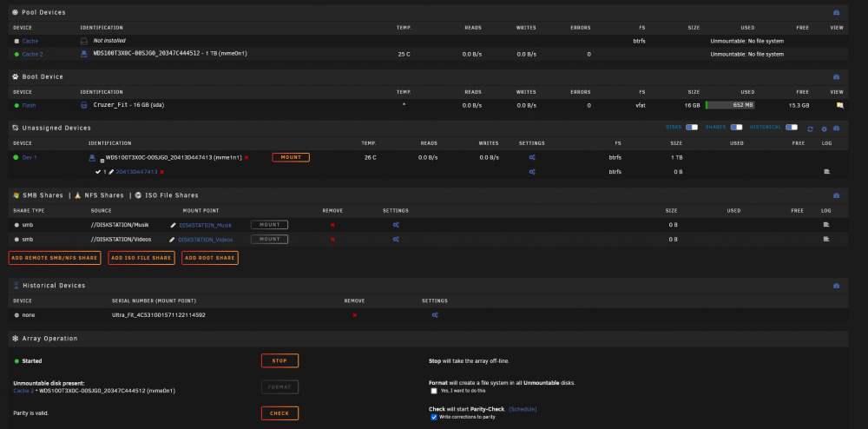Remove historical device Ultra_Fit
This screenshot has height=429, width=868.
pos(354,315)
